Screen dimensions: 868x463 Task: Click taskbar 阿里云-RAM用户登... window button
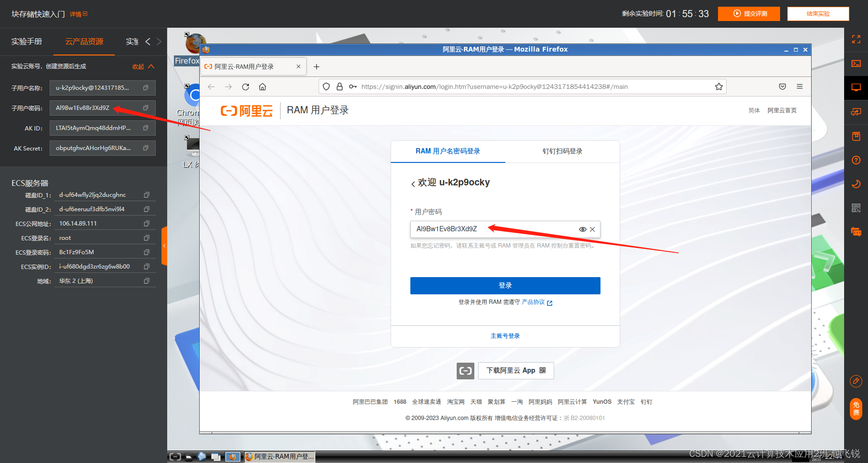pyautogui.click(x=280, y=457)
